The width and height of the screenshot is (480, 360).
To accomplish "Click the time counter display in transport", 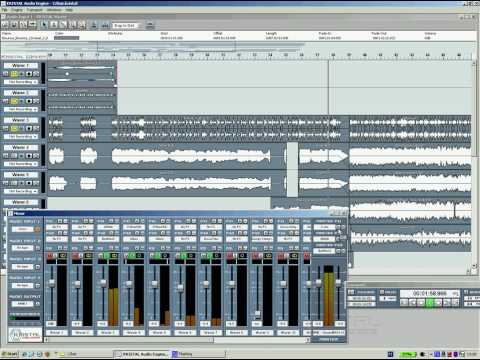I will point(429,293).
